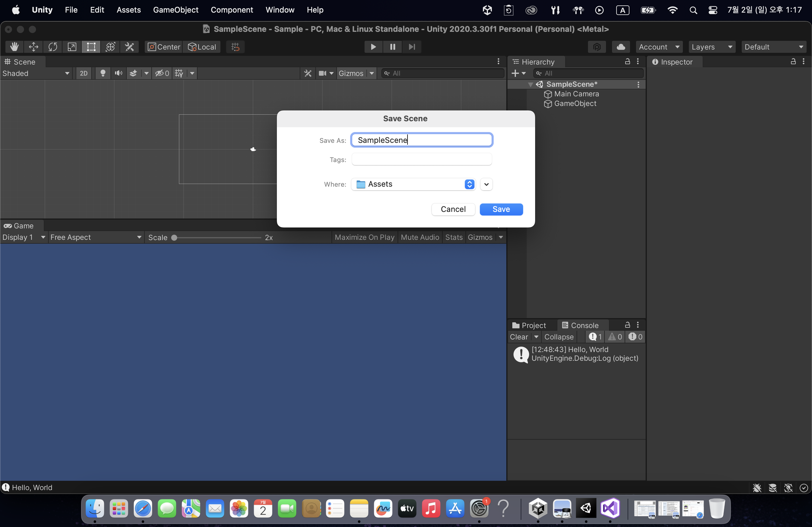Click the Cancel button
812x527 pixels.
point(453,209)
